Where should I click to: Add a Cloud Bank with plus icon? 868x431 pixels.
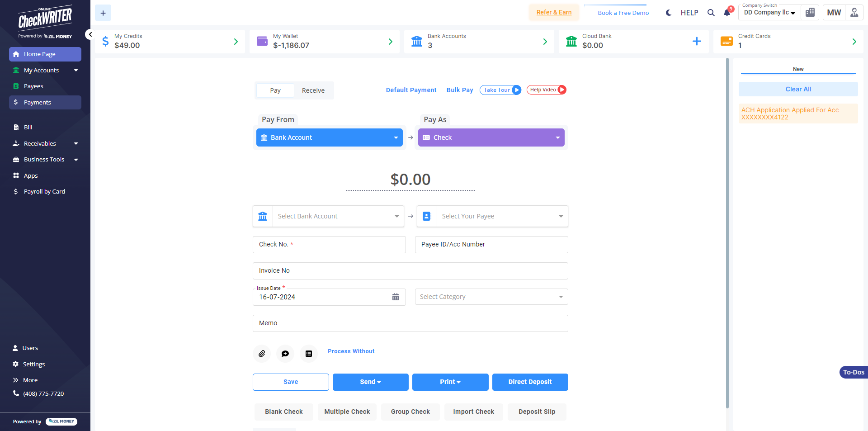697,42
